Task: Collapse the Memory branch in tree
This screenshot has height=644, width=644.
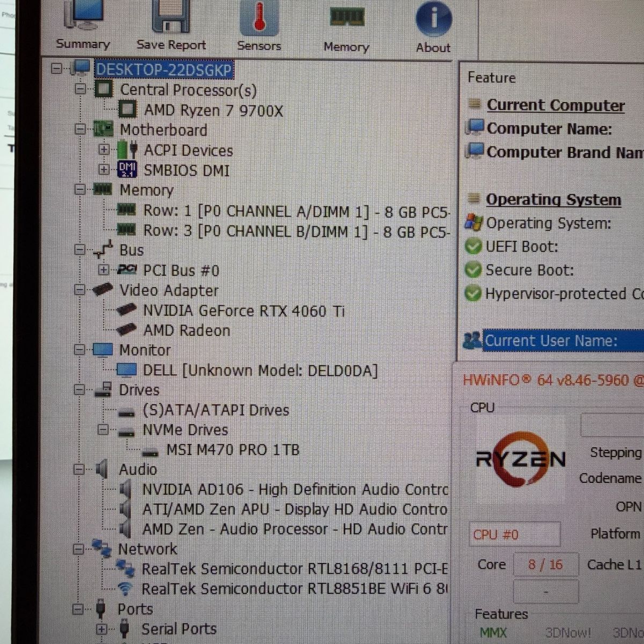Action: (x=80, y=189)
